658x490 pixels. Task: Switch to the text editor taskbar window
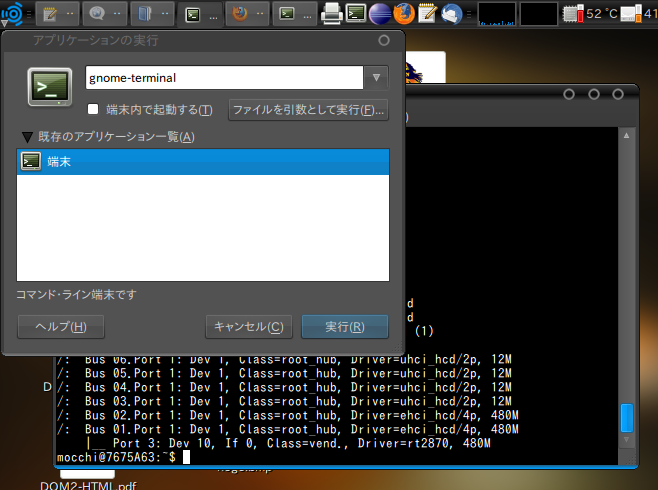coord(58,14)
